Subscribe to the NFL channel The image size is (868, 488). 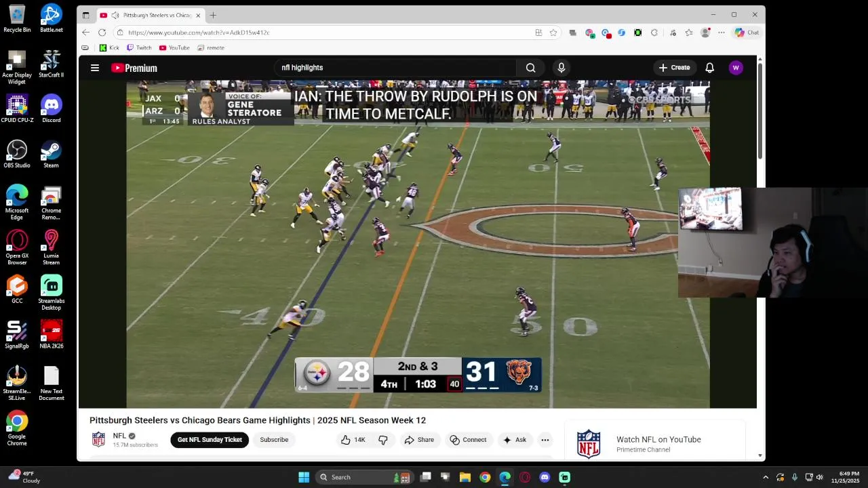pos(274,440)
